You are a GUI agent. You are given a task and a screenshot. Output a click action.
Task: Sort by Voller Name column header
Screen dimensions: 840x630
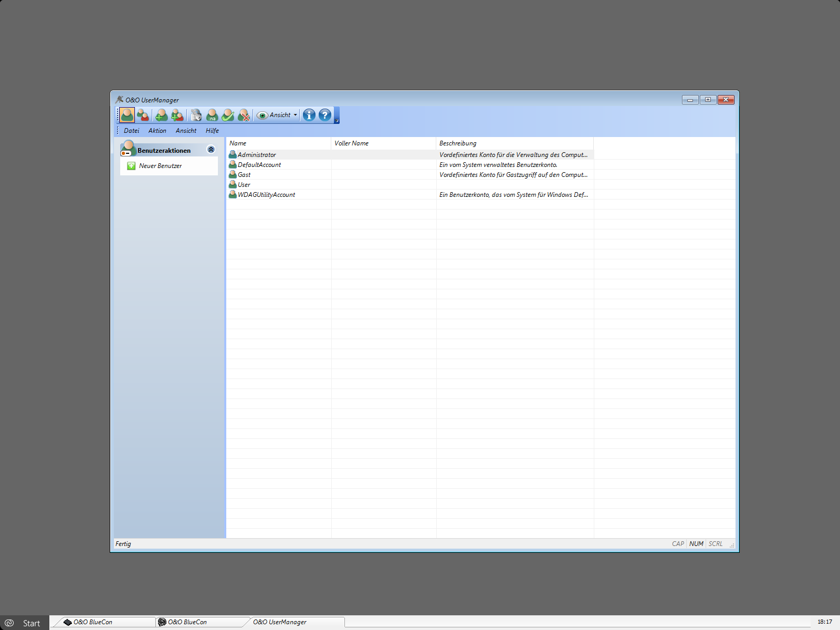(x=384, y=143)
